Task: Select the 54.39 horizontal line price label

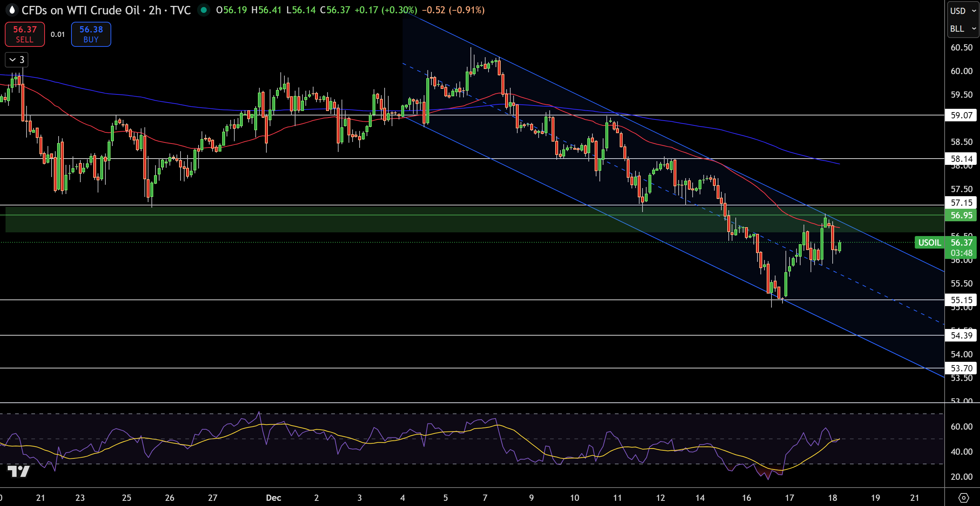Action: pyautogui.click(x=961, y=336)
